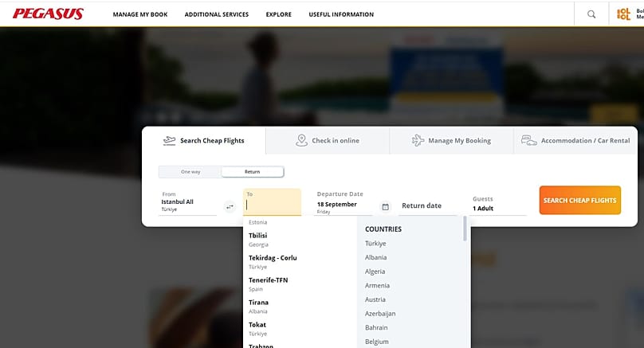Select Belgium in Countries list

(377, 342)
